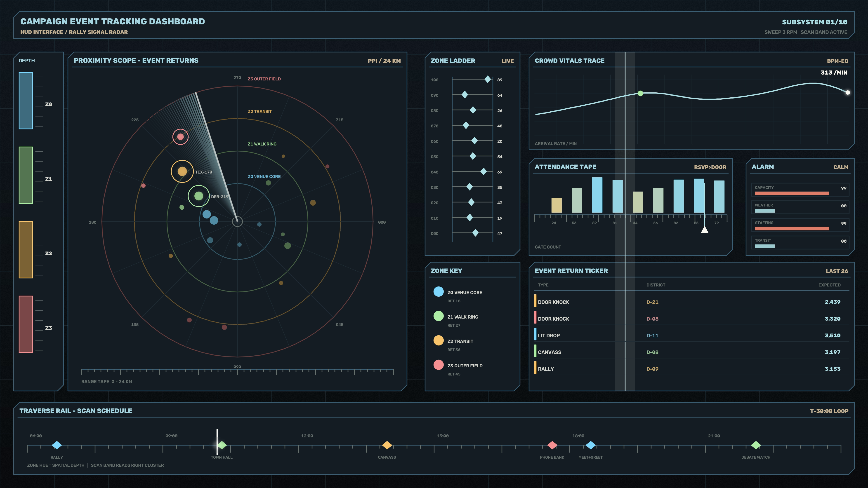Click the Debate Watch diamond marker
The height and width of the screenshot is (488, 868).
pos(756,445)
